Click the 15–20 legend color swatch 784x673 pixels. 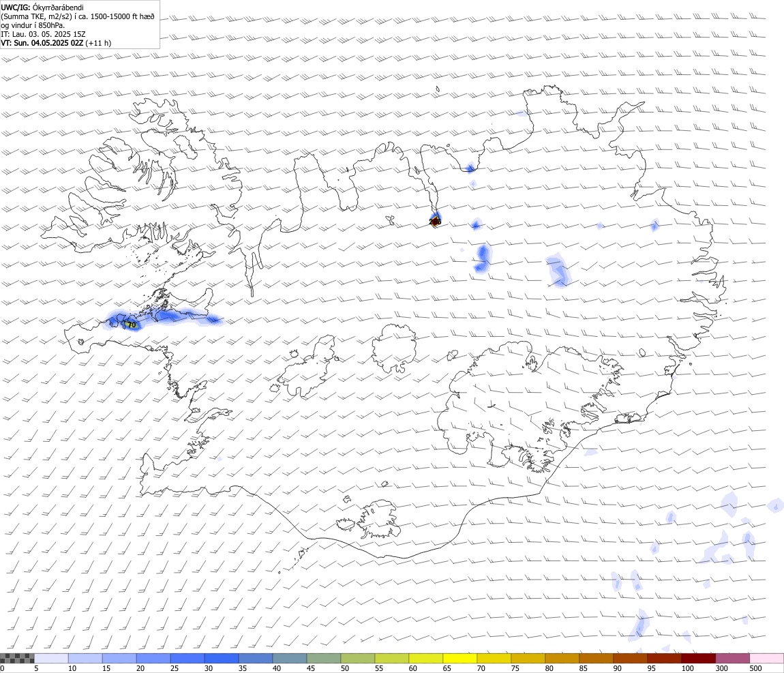(119, 658)
